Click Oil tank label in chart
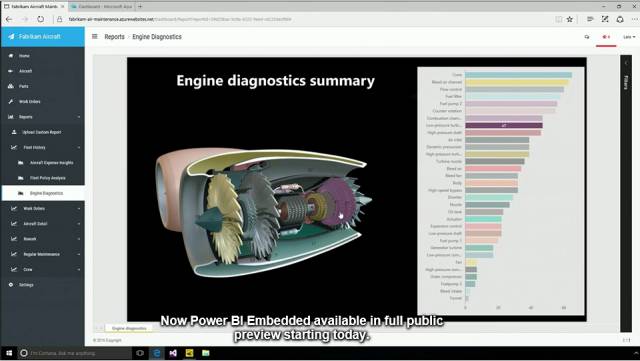Viewport: 640px width, 361px height. pyautogui.click(x=455, y=212)
